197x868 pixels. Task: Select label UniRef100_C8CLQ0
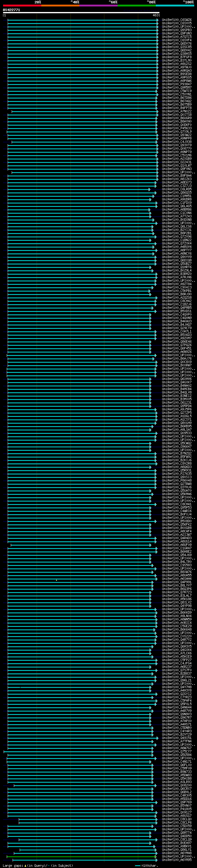coord(176,819)
